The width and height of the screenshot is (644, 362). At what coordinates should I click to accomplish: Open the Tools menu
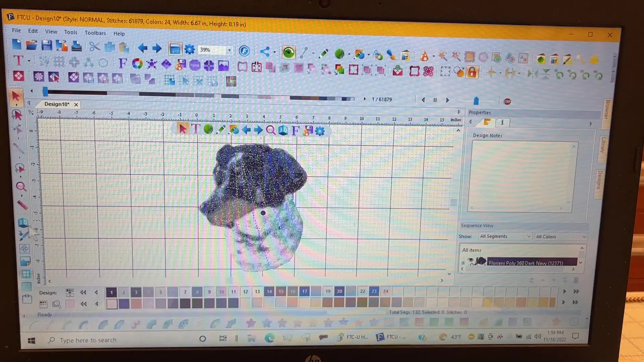pos(71,32)
